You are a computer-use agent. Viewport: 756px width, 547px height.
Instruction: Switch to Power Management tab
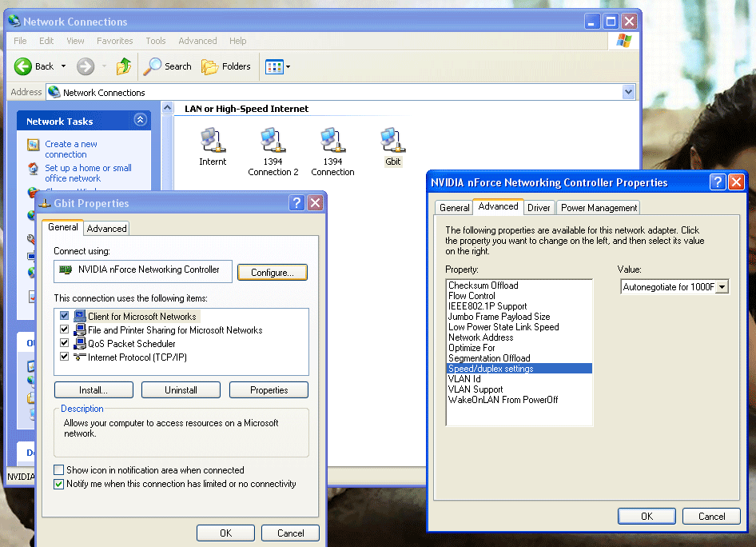coord(599,208)
